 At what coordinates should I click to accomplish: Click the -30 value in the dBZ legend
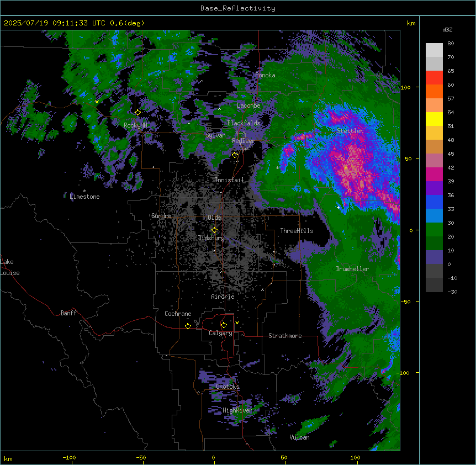tap(452, 292)
